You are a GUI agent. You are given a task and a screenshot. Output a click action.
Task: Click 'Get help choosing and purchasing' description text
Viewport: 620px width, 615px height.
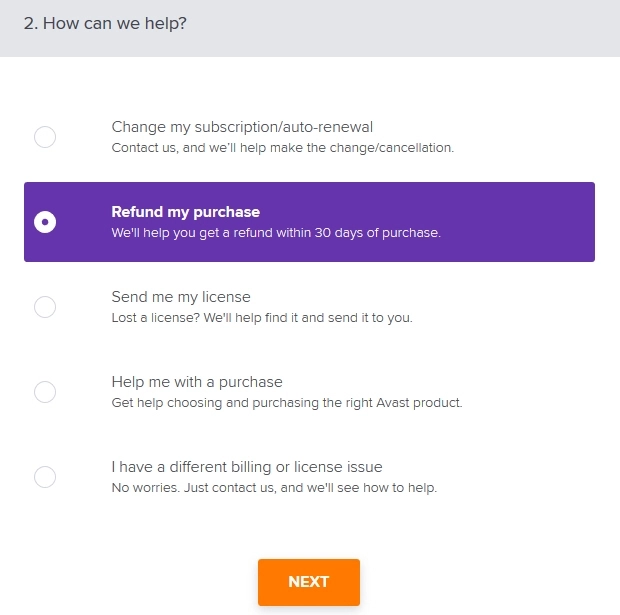pyautogui.click(x=286, y=403)
